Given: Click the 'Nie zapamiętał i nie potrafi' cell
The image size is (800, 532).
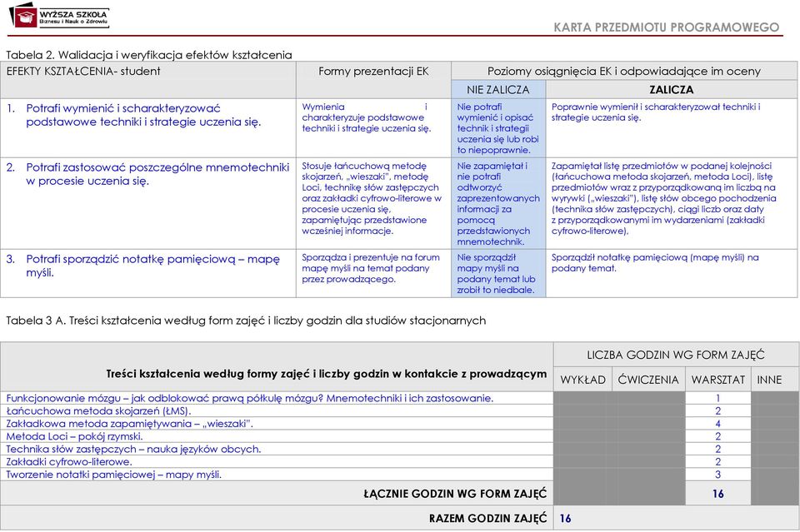Looking at the screenshot, I should (498, 204).
